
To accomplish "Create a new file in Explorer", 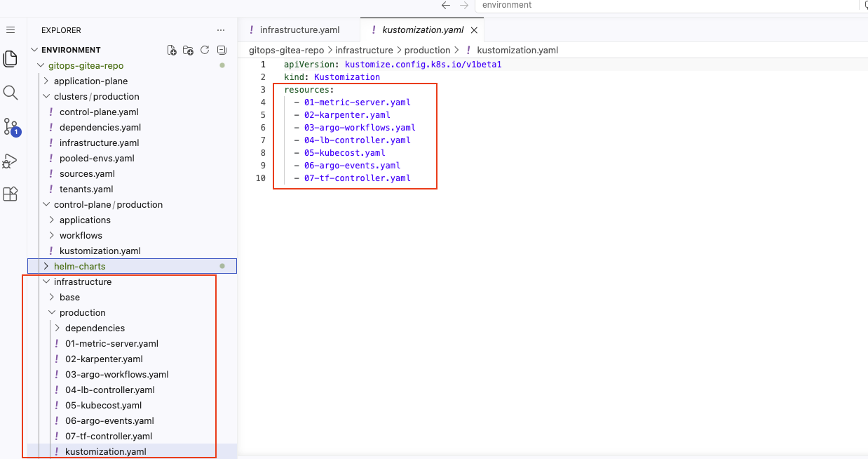I will [171, 50].
